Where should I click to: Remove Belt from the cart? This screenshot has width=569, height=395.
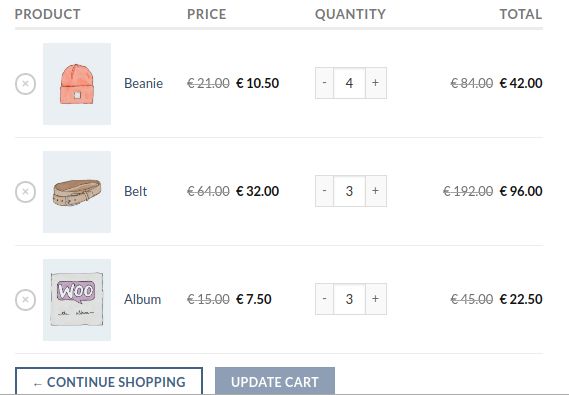click(25, 192)
